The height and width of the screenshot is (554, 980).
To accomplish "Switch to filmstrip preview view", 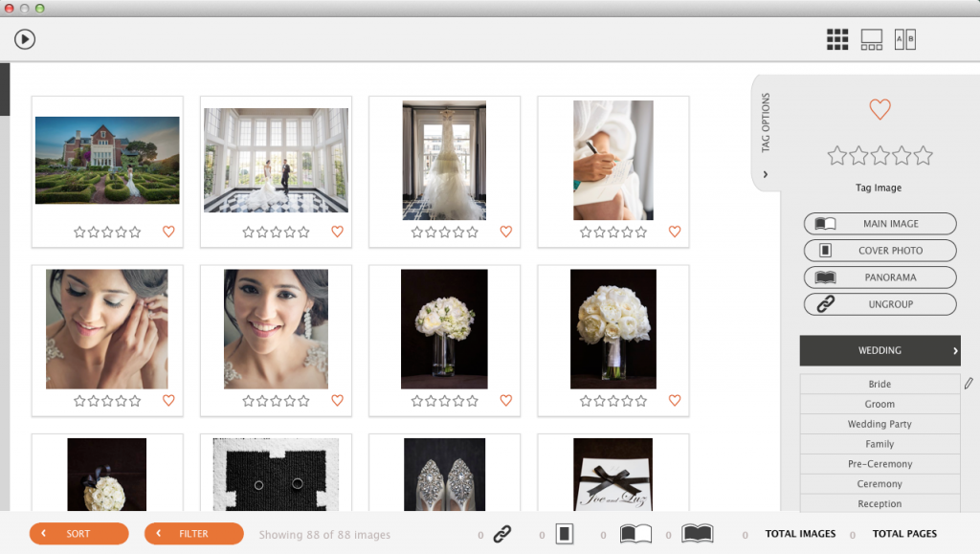I will click(x=871, y=39).
